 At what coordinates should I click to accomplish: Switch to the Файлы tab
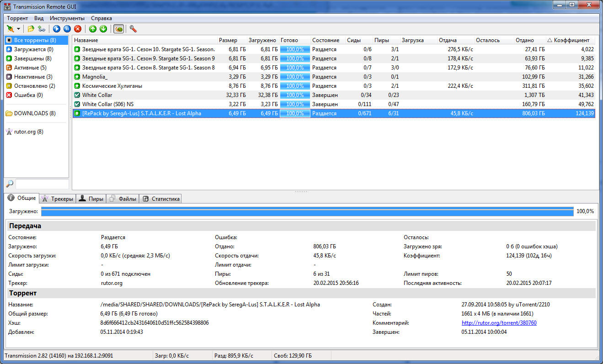[123, 198]
